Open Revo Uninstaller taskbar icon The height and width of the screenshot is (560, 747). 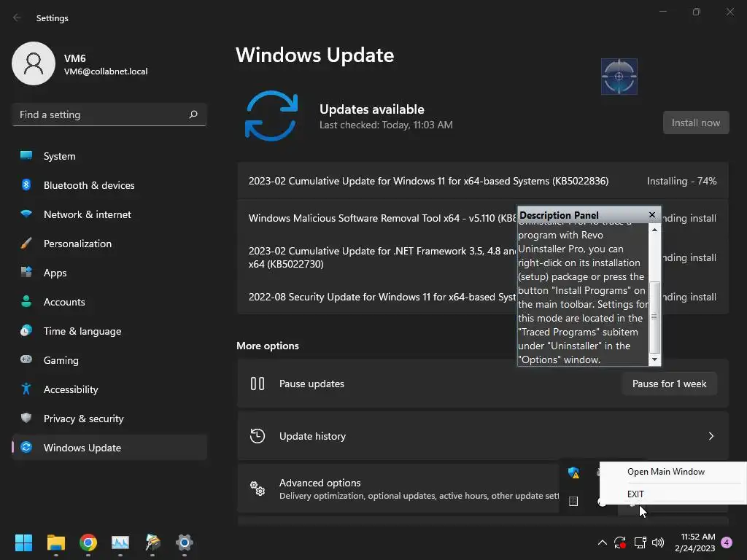click(152, 542)
